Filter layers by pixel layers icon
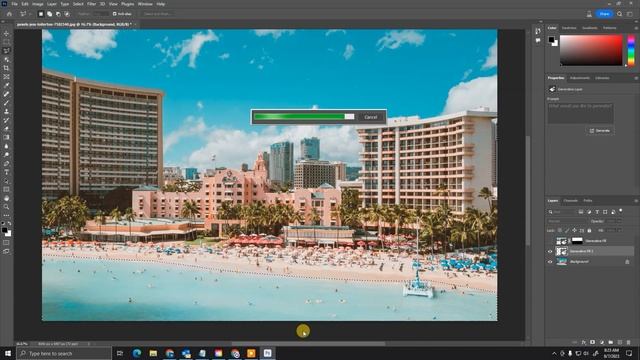Viewport: 640px width, 360px height. 581,212
